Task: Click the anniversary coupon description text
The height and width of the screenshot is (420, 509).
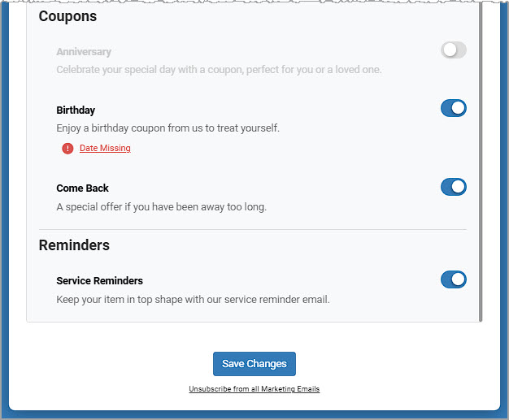Action: coord(219,70)
